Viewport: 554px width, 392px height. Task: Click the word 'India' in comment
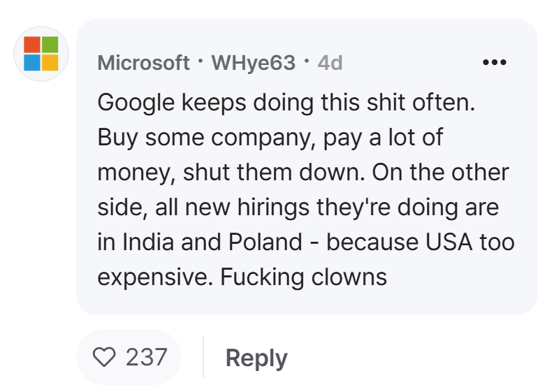coord(148,242)
